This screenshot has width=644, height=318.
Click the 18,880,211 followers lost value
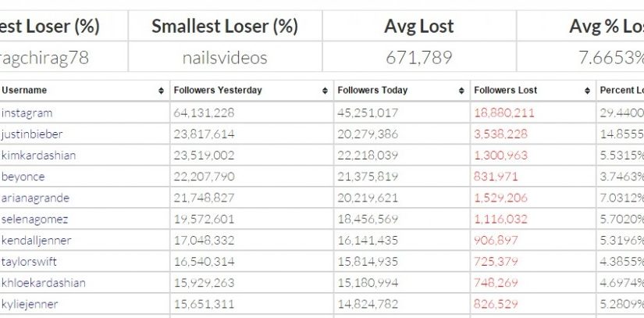tap(504, 113)
